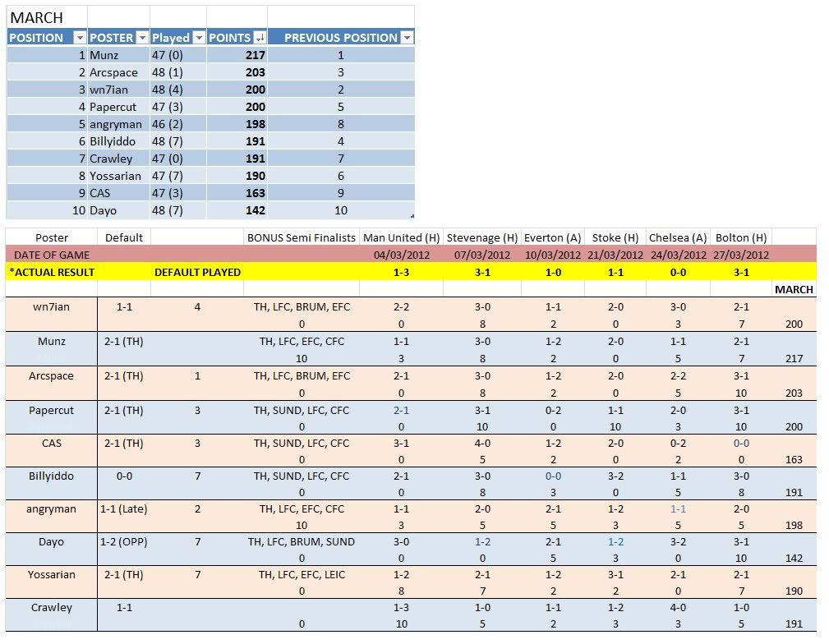Click actual result 0-0 under Chelsea
The width and height of the screenshot is (829, 644).
pyautogui.click(x=679, y=272)
